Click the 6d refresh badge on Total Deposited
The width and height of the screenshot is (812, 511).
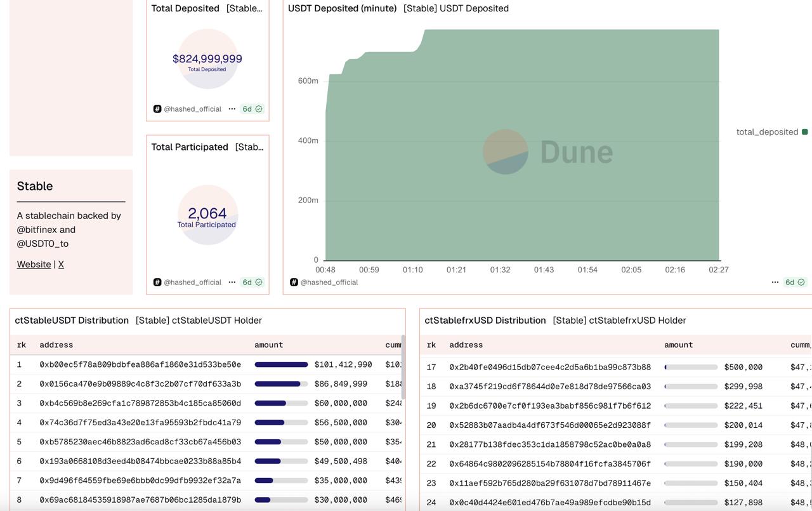coord(252,109)
